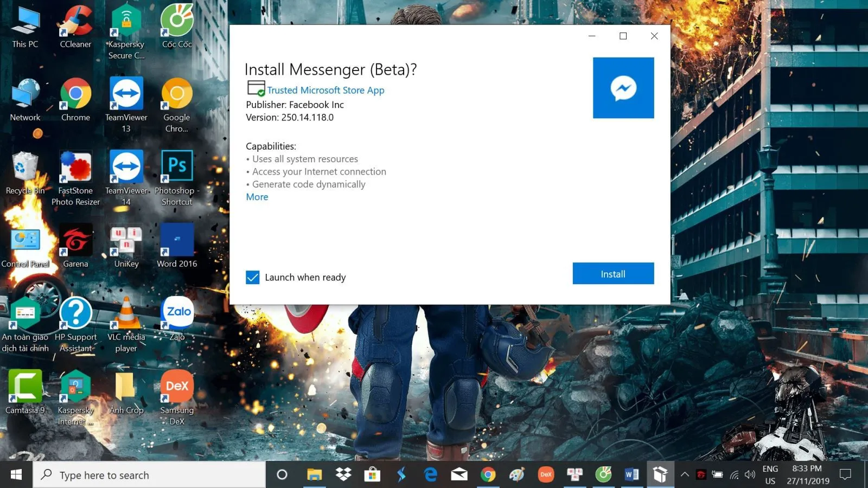
Task: Select the TeamViewer 13 desktop shortcut
Action: point(126,106)
